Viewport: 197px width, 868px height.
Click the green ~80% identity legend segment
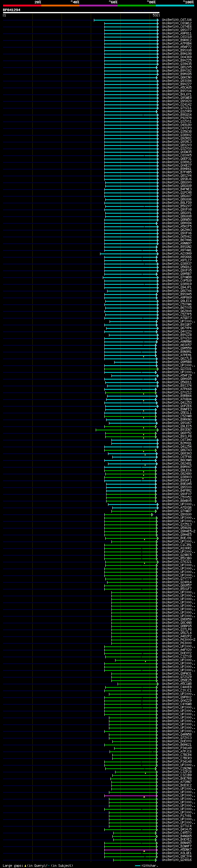pyautogui.click(x=137, y=6)
